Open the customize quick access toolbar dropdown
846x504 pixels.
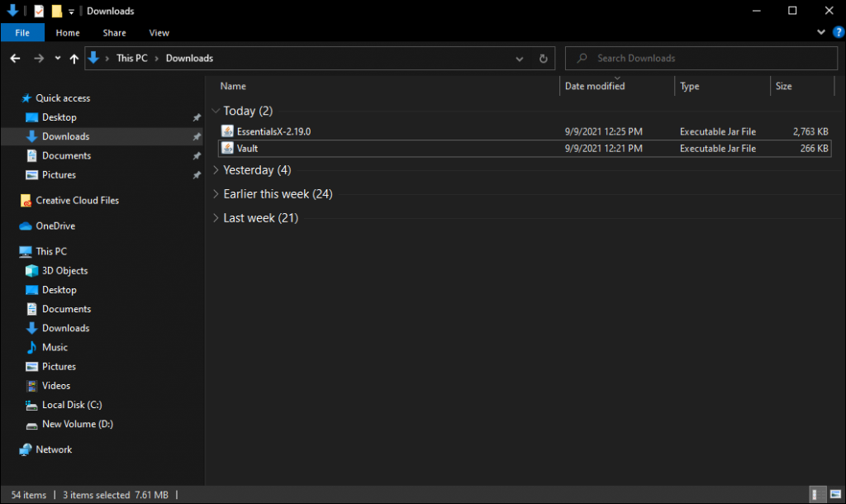71,12
